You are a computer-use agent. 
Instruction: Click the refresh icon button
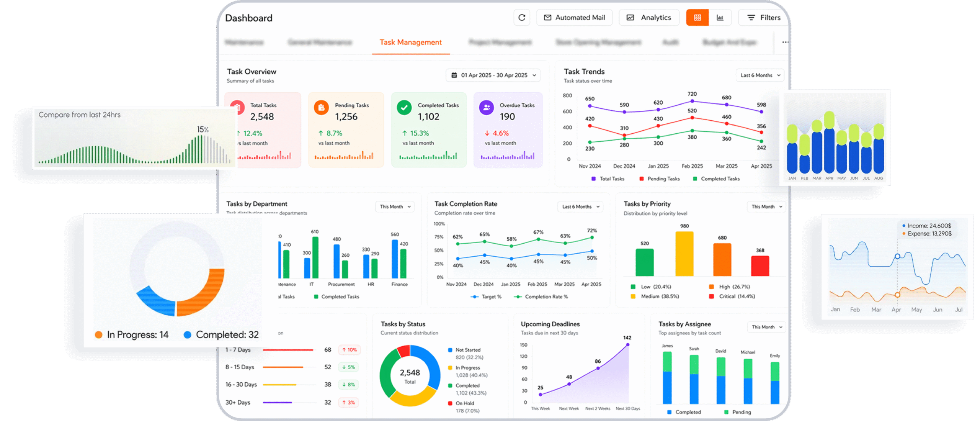(x=521, y=18)
